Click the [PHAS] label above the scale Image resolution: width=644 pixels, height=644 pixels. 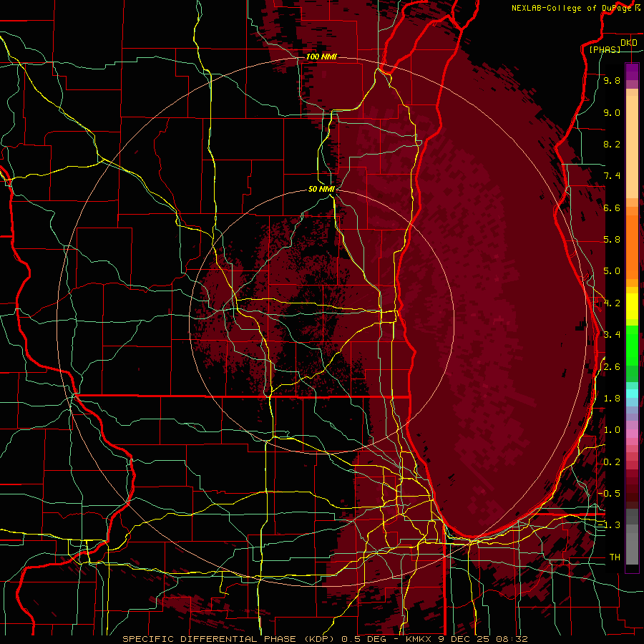point(605,50)
